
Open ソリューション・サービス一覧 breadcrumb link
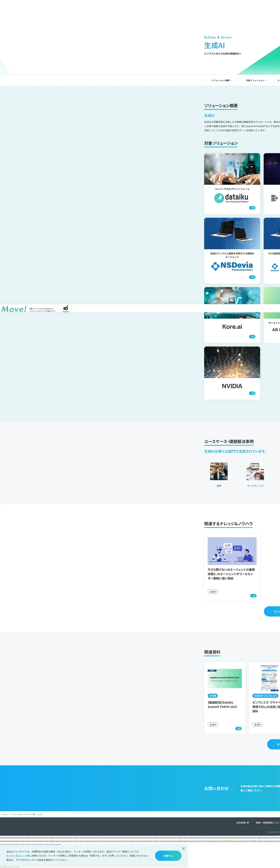click(x=23, y=814)
